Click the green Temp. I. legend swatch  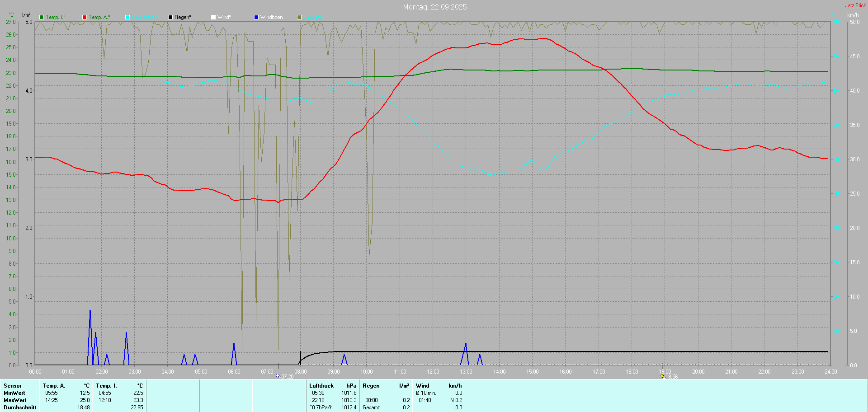(x=42, y=17)
